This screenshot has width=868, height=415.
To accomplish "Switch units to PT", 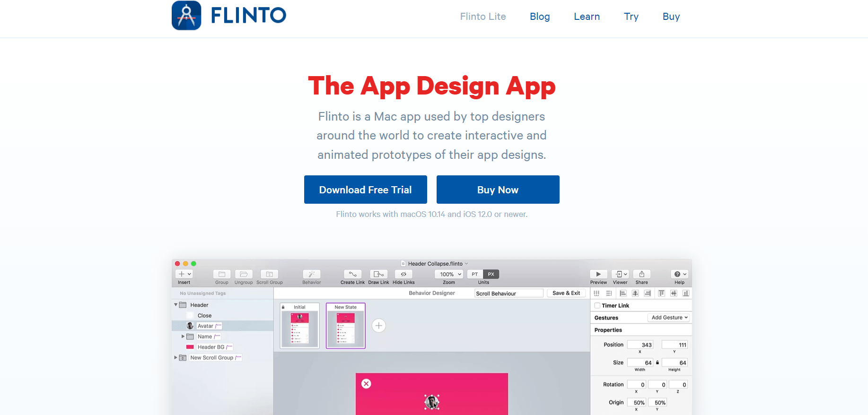I will [475, 274].
